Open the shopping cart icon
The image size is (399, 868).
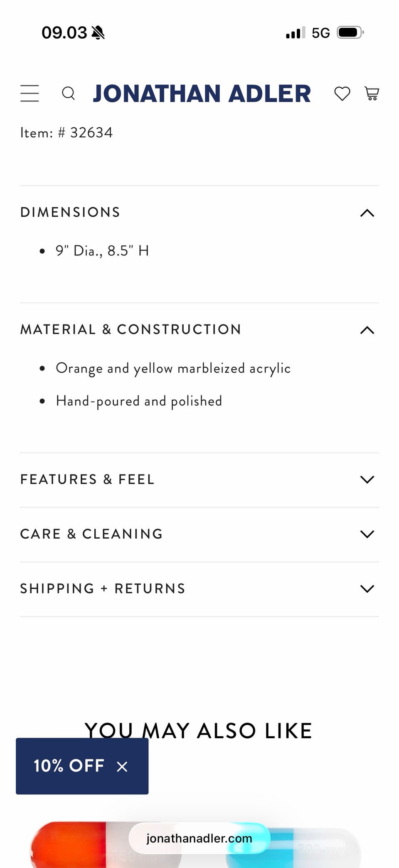click(x=372, y=94)
